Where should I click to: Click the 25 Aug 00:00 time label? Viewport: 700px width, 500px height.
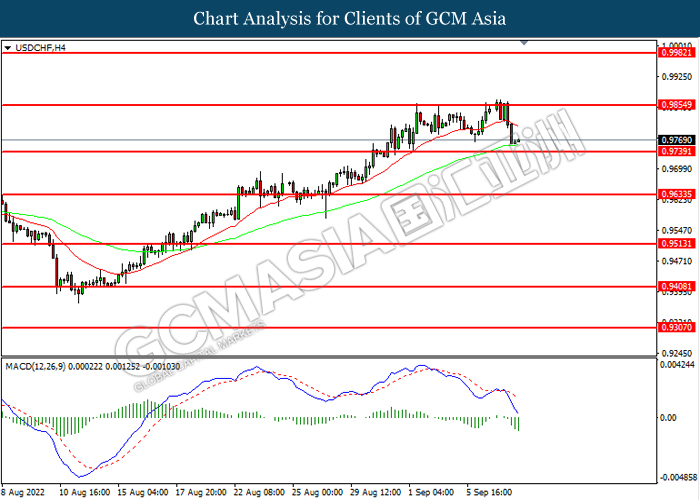pyautogui.click(x=317, y=492)
